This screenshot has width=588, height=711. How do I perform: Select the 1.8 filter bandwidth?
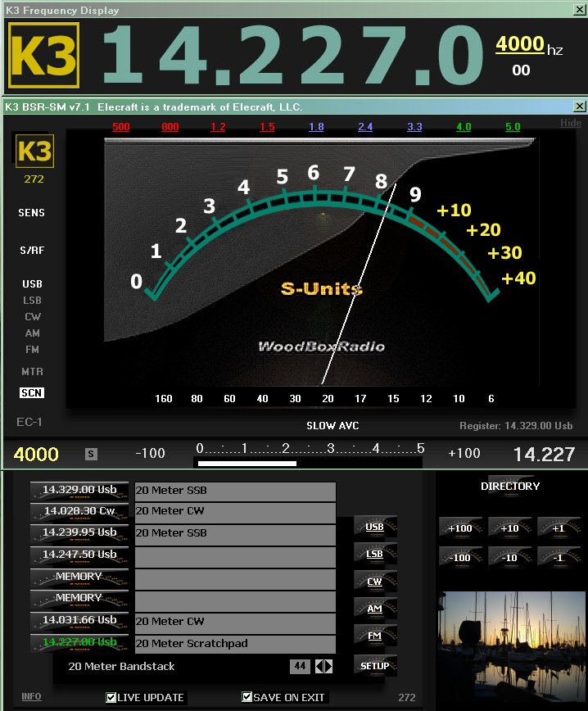pyautogui.click(x=316, y=127)
